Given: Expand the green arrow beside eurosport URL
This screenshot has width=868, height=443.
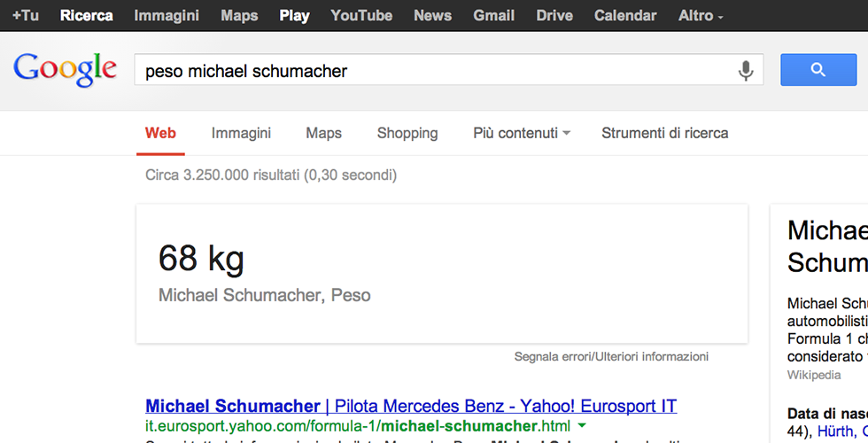Looking at the screenshot, I should tap(582, 426).
